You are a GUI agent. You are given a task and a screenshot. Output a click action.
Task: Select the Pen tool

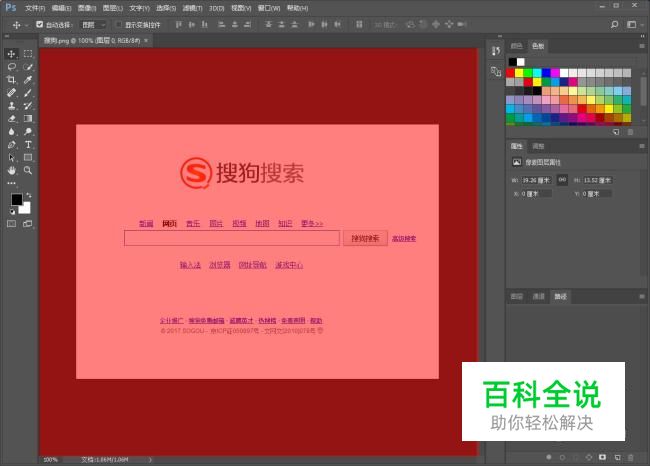11,145
